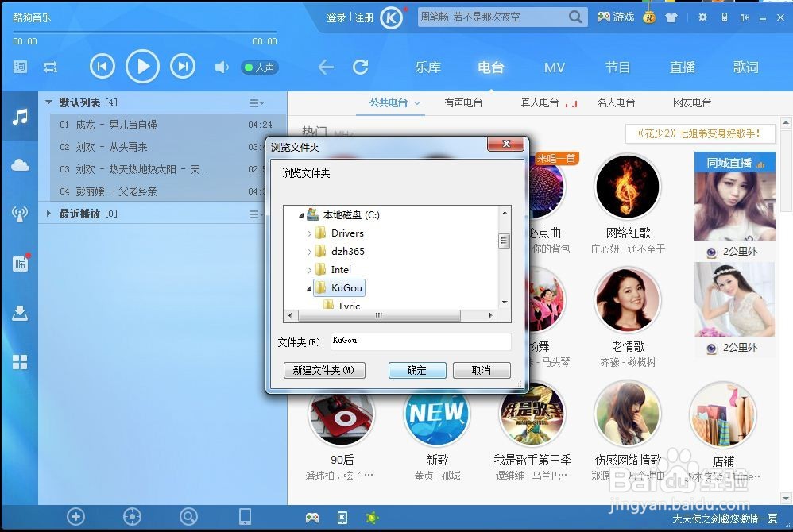
Task: Open the skin/shirt icon in title bar
Action: pyautogui.click(x=671, y=16)
